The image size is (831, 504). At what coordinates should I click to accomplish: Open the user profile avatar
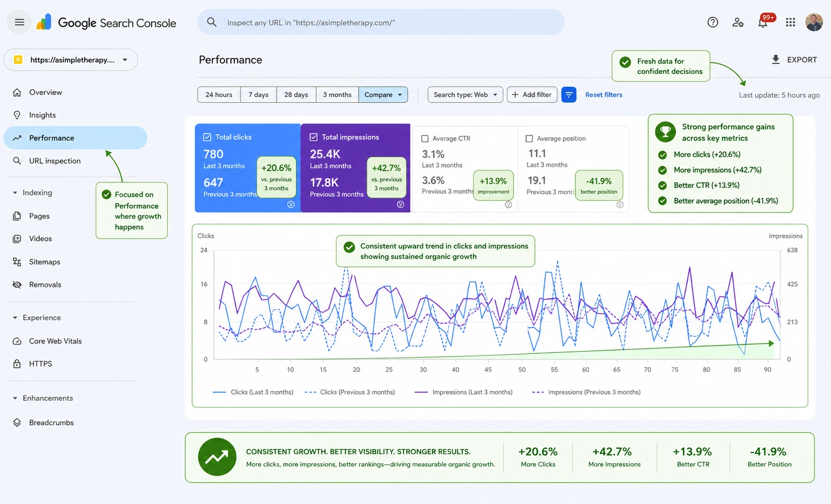coord(814,22)
